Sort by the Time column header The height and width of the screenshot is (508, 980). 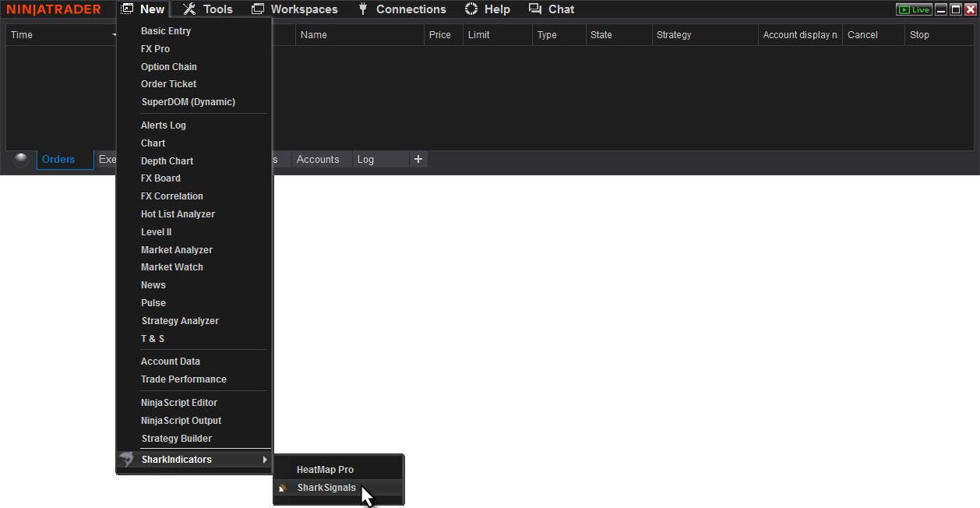[62, 35]
